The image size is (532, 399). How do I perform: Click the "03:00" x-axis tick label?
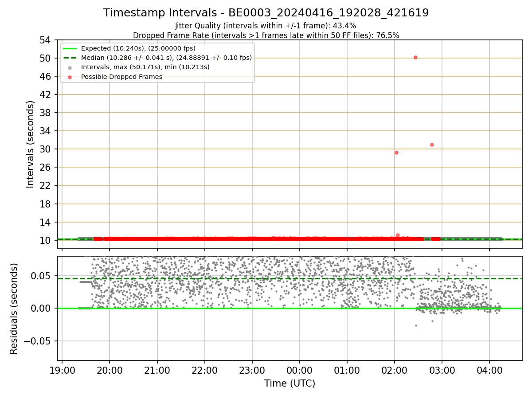coord(442,370)
